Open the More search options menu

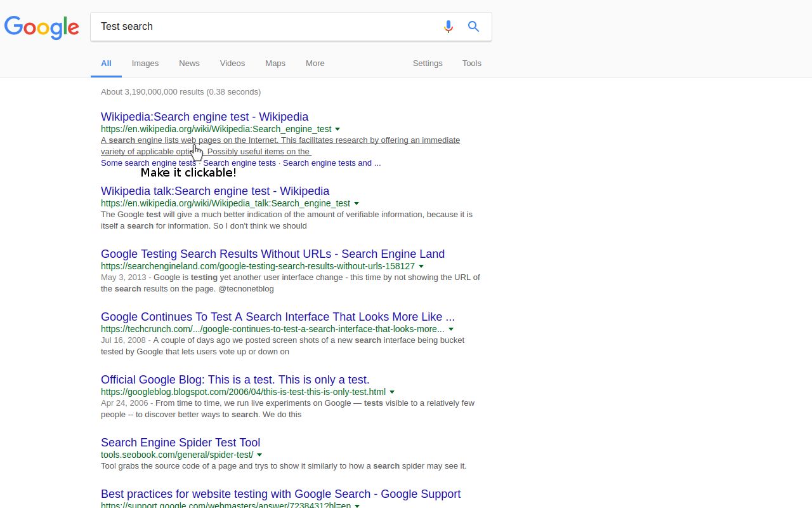pyautogui.click(x=315, y=63)
